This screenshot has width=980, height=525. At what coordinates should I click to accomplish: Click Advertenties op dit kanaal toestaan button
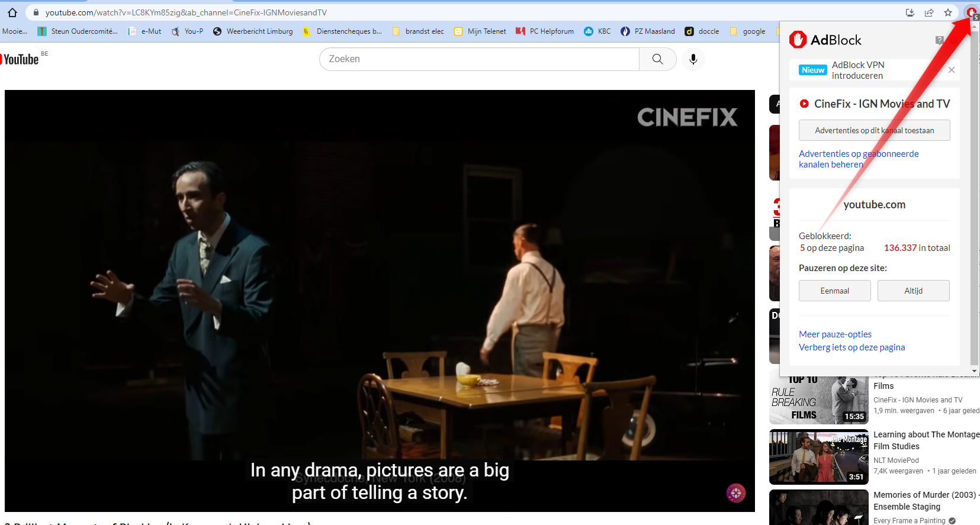[875, 130]
